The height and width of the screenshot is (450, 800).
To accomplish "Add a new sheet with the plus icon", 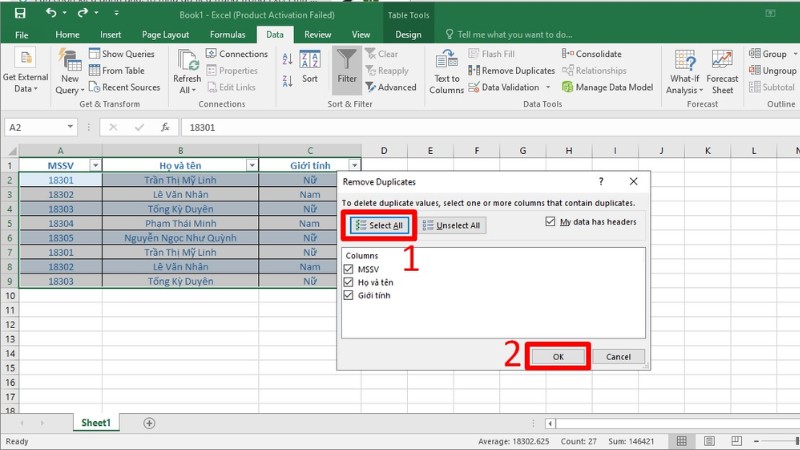I will coord(150,423).
